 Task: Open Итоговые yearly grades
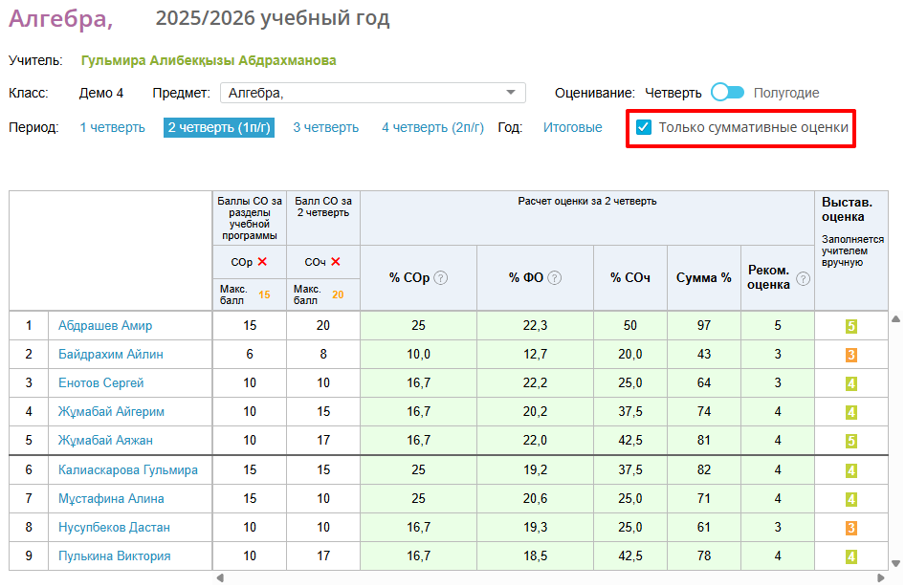click(572, 128)
